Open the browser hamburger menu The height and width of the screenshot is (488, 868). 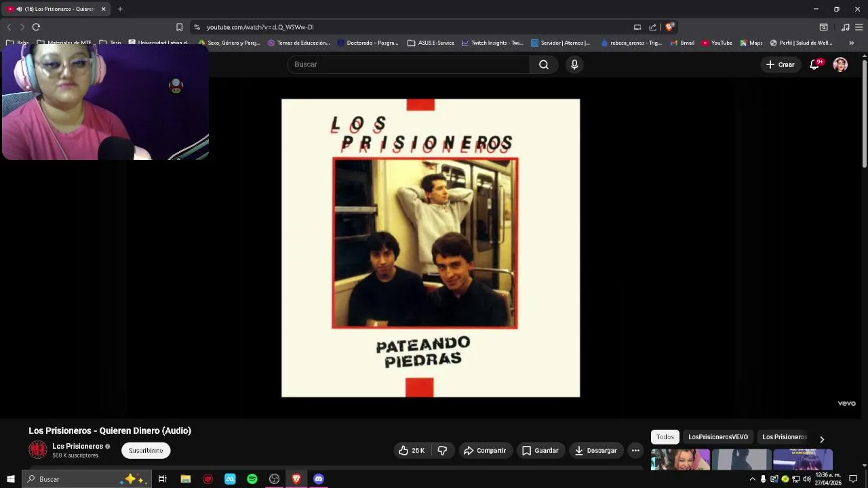[859, 27]
